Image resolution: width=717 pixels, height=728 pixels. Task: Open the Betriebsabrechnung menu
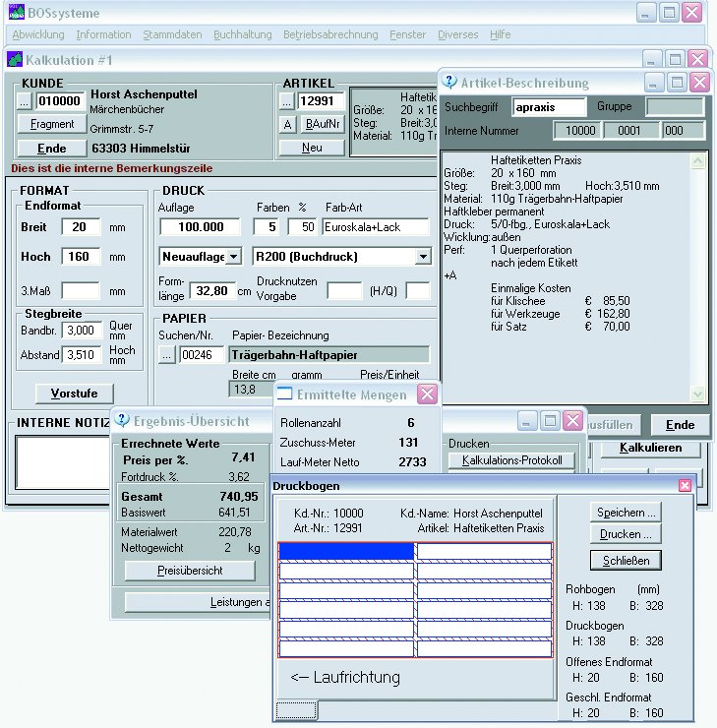click(x=330, y=34)
